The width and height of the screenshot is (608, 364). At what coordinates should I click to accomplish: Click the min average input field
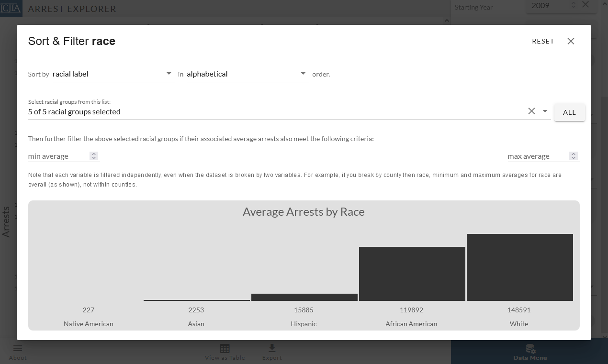point(57,156)
